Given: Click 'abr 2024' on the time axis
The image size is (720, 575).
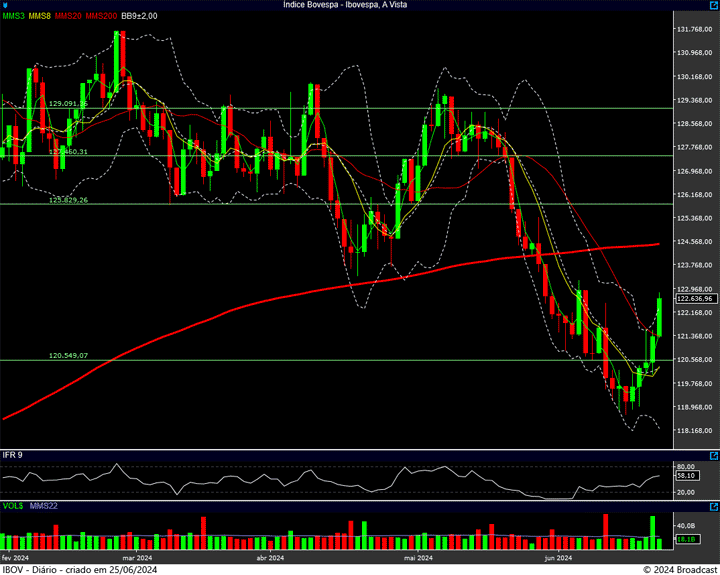Looking at the screenshot, I should click(x=272, y=557).
